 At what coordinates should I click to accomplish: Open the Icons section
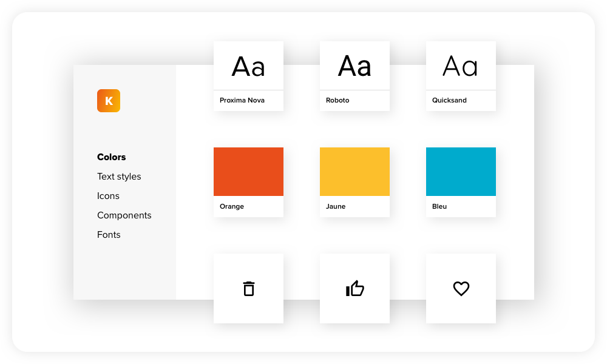click(x=108, y=196)
